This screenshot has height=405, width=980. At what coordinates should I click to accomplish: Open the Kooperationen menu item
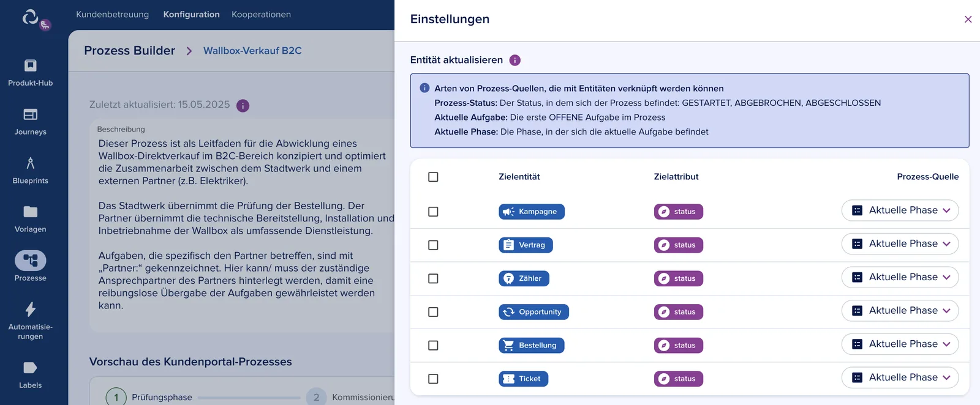click(261, 14)
